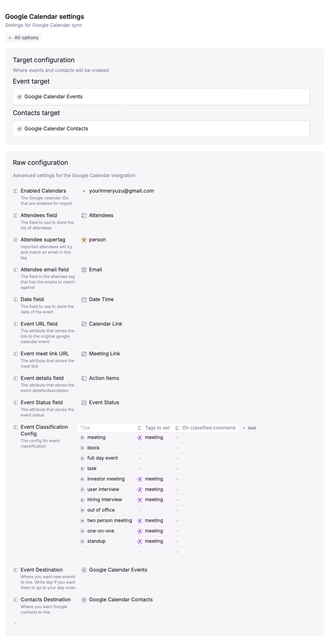This screenshot has height=644, width=329.
Task: Open the Contacts target selector
Action: (161, 128)
